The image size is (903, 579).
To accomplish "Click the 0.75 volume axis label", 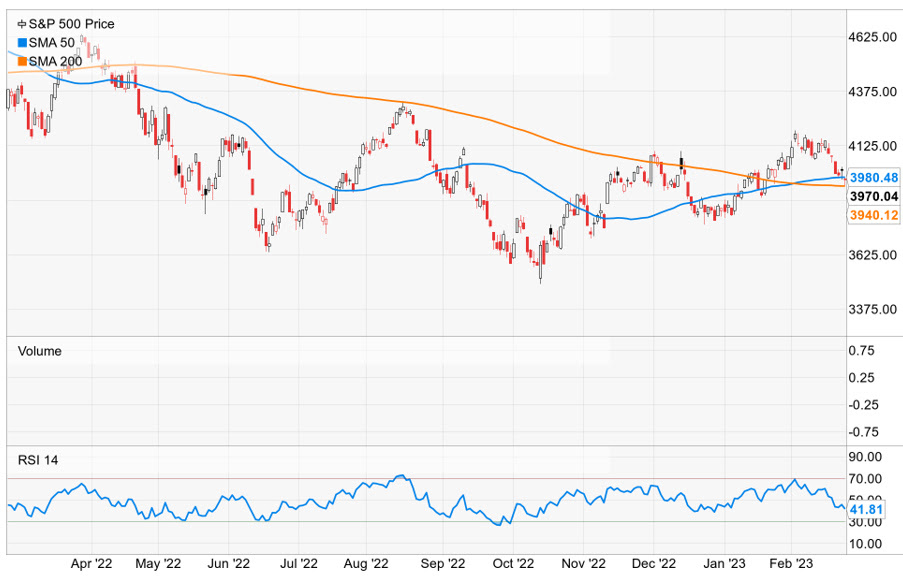I will coord(862,351).
